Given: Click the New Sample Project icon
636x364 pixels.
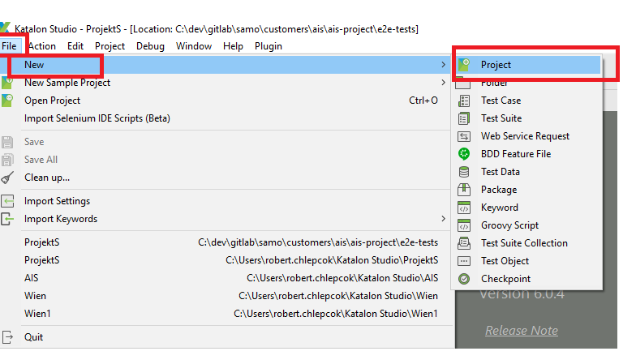Looking at the screenshot, I should [x=6, y=83].
